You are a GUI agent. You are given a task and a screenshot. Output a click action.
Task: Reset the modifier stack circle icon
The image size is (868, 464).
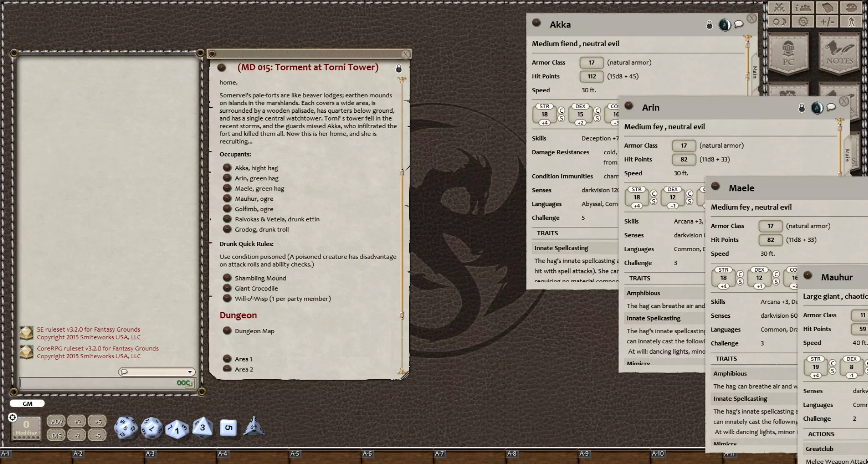pyautogui.click(x=13, y=417)
